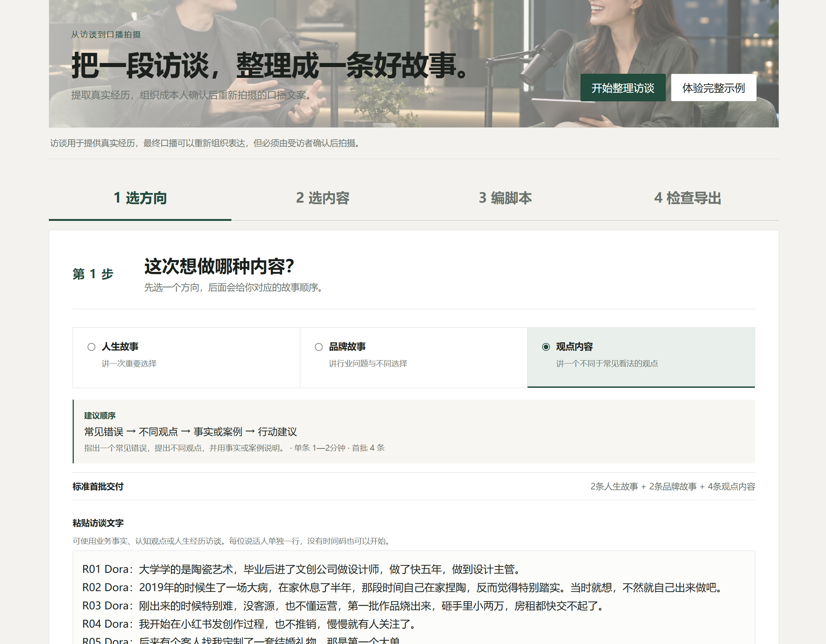Switch to the 1 选方向 tab

[140, 198]
